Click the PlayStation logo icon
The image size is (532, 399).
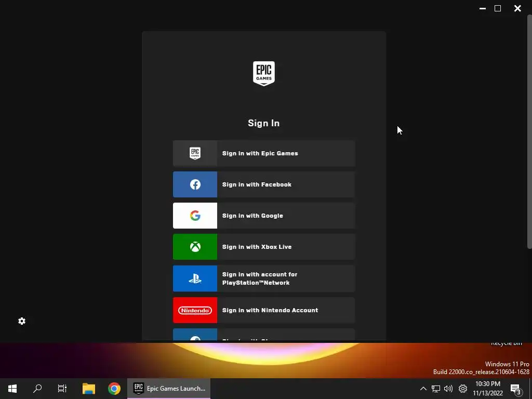point(195,278)
